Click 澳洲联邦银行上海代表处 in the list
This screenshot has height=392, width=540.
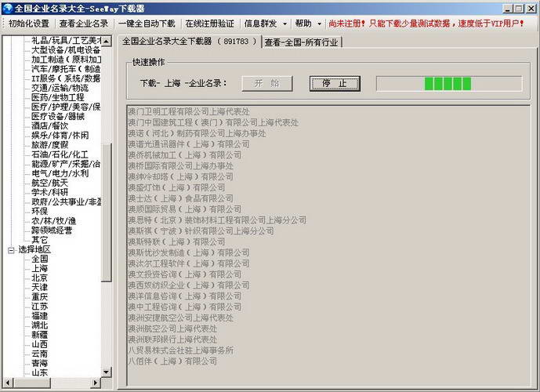click(x=172, y=339)
